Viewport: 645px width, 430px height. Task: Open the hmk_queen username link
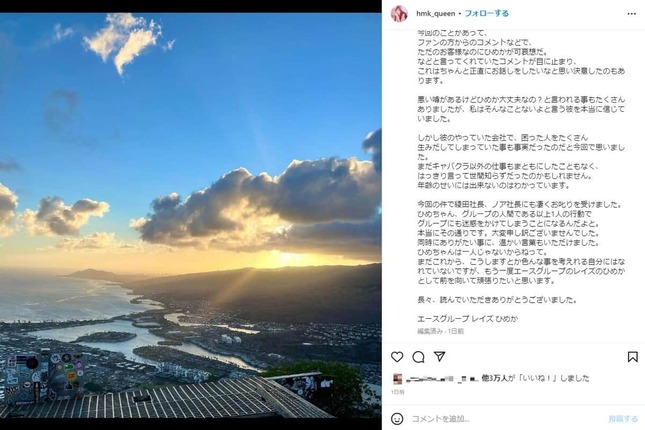435,14
